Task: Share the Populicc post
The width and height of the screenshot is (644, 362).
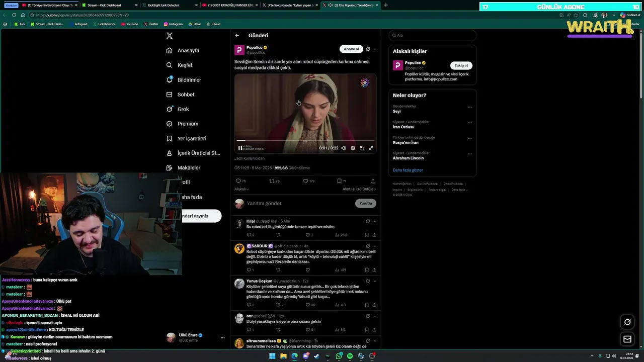Action: pos(373,181)
